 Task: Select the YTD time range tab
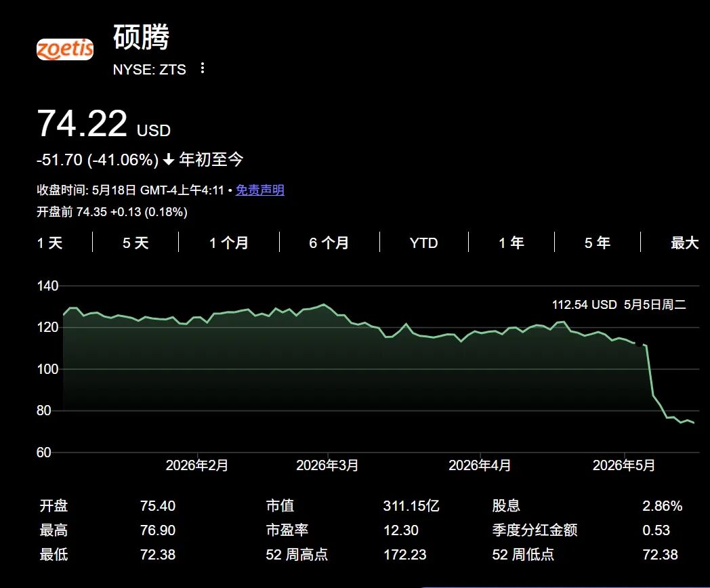(x=424, y=243)
